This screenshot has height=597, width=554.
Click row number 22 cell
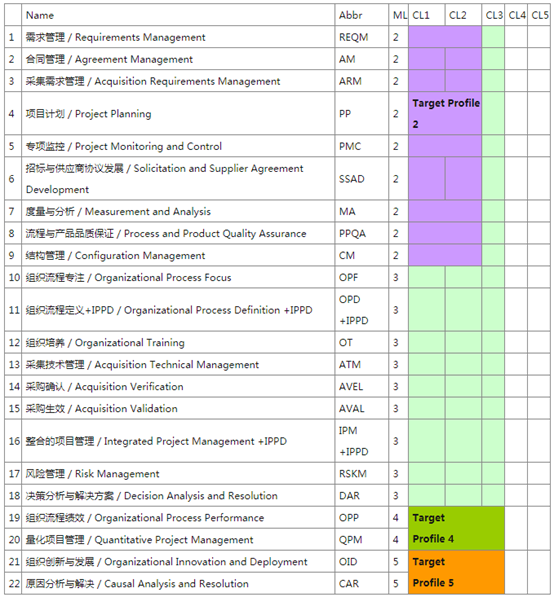[x=13, y=583]
